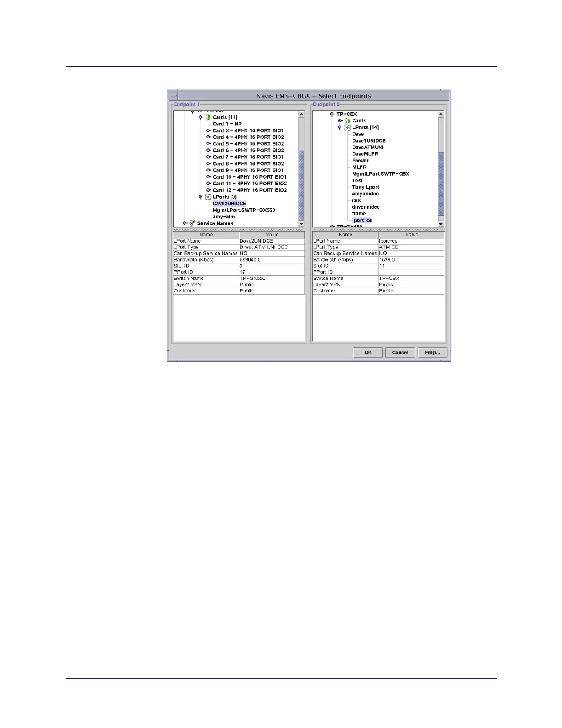Select Dave1UNIDCE in Endpoint 2

click(x=369, y=141)
